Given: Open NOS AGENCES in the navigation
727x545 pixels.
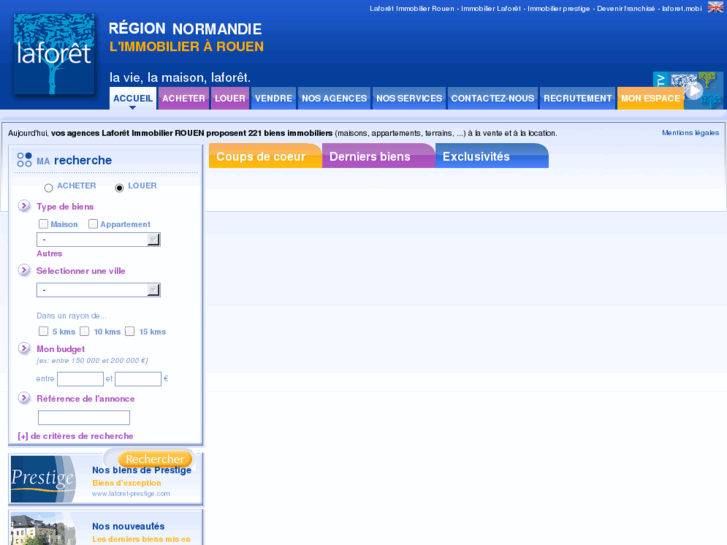Looking at the screenshot, I should coord(334,98).
